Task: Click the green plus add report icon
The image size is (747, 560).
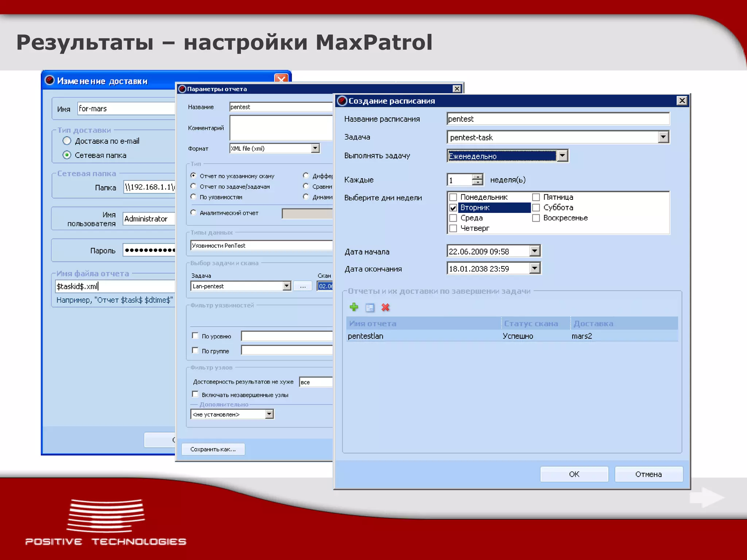Action: (354, 307)
